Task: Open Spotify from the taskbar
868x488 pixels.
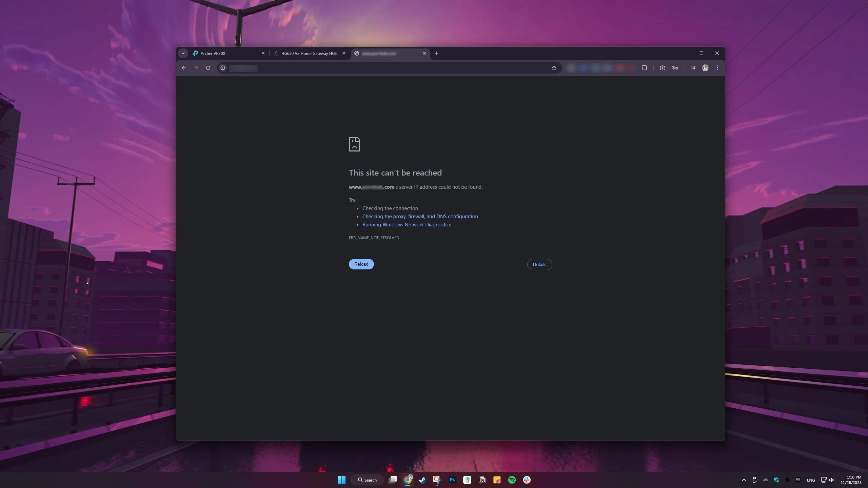Action: (512, 480)
